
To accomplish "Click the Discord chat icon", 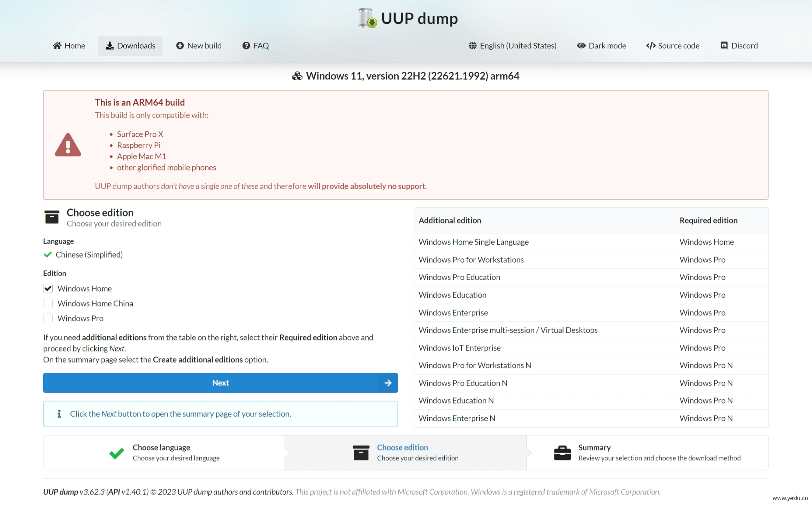I will point(724,46).
